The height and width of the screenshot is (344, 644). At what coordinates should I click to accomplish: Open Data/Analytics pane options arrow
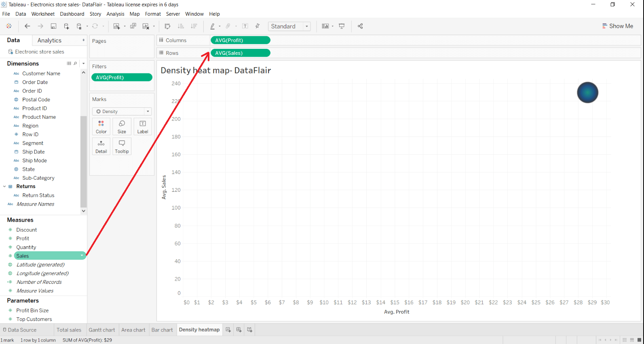[83, 40]
